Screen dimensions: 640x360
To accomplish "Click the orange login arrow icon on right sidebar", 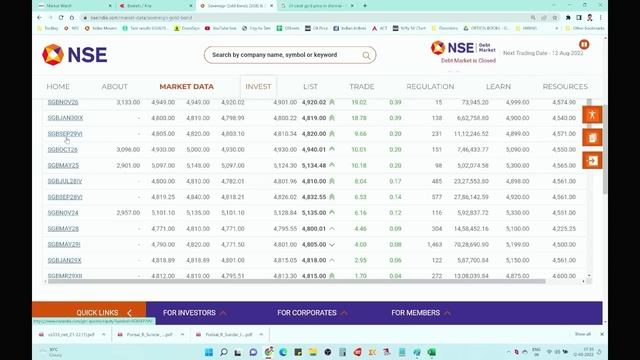I will point(592,160).
